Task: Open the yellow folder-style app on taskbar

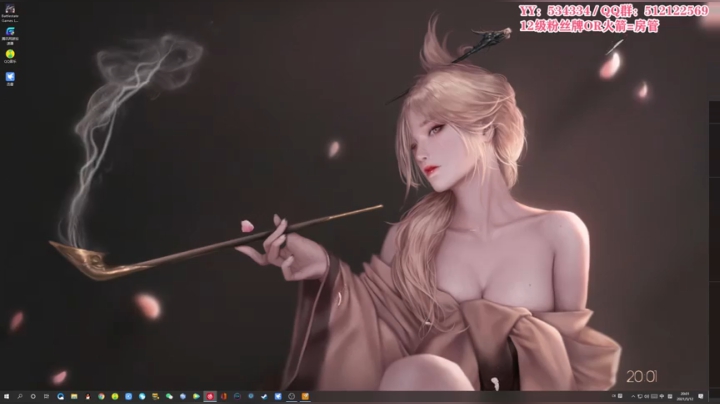Action: tap(156, 396)
